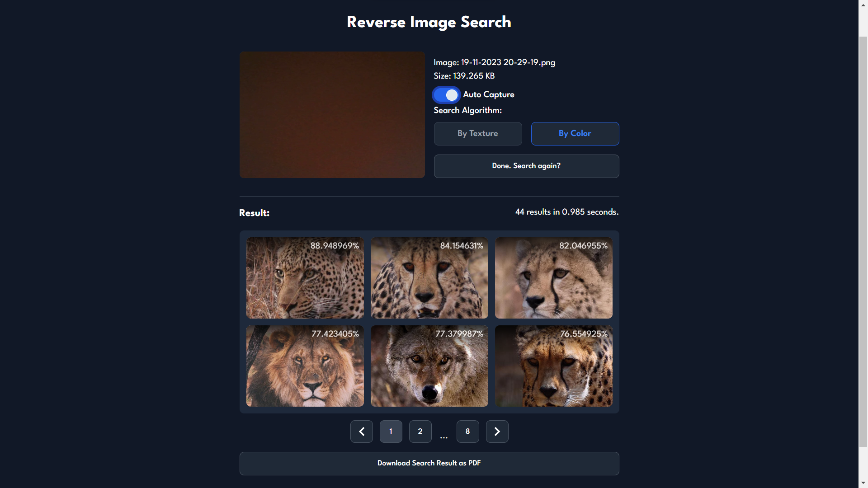Screen dimensions: 868x488
Task: Open the leopard result with 88.948969% match
Action: pos(305,278)
